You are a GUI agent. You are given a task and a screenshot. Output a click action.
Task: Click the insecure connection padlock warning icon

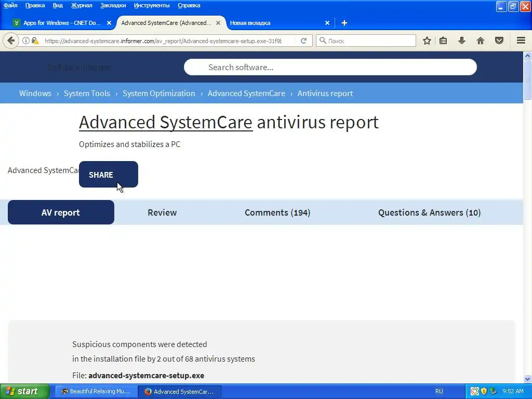tap(35, 41)
